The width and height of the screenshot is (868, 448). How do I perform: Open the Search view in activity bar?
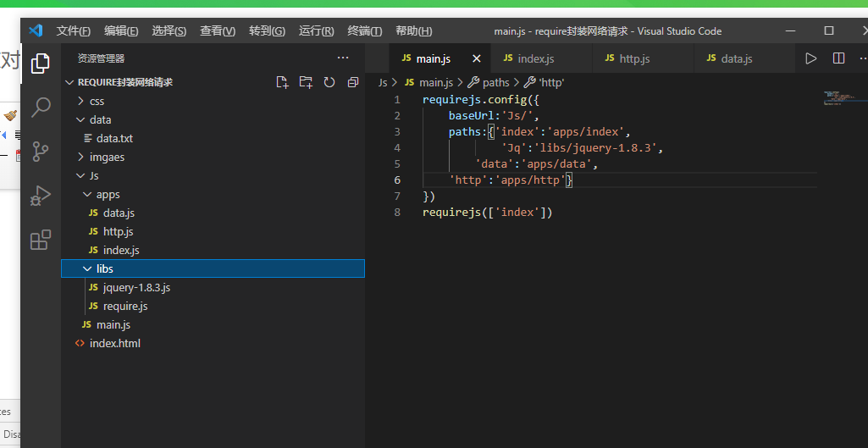[41, 108]
